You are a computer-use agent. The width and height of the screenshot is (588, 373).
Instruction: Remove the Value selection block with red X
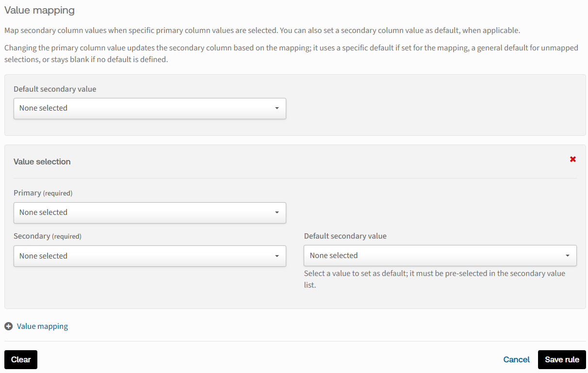point(573,159)
